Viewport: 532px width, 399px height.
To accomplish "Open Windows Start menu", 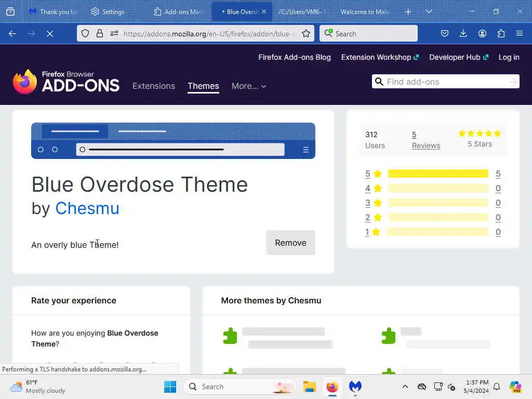I will 170,387.
